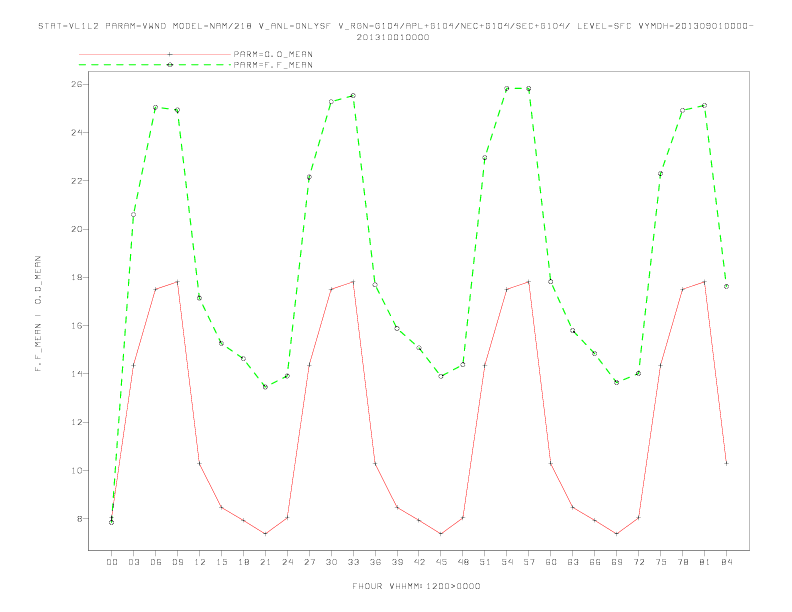Click y-axis tick label 24
Image resolution: width=792 pixels, height=612 pixels.
click(77, 133)
